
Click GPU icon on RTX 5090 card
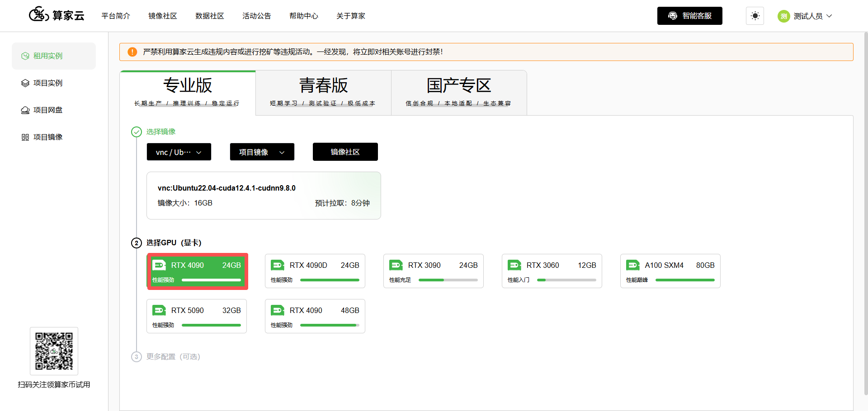pyautogui.click(x=159, y=310)
